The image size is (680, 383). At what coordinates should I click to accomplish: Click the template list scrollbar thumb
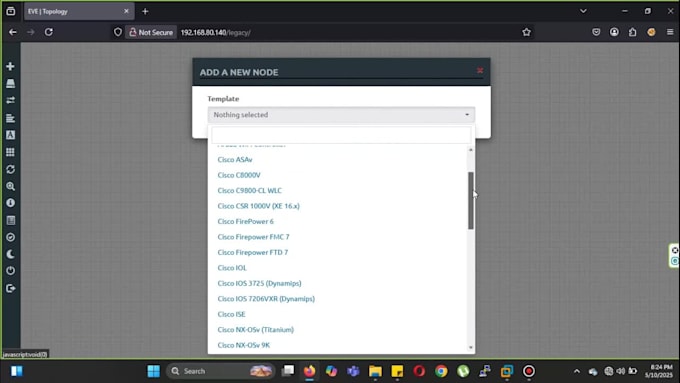471,200
